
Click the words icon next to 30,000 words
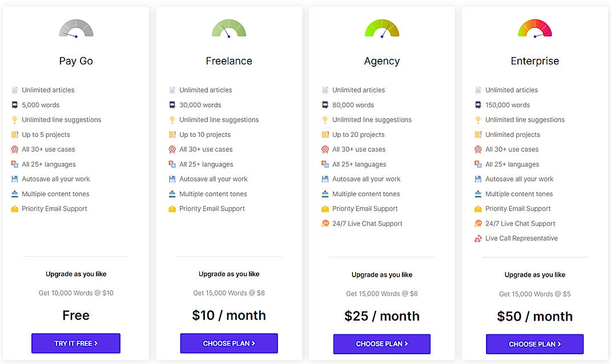coord(172,104)
